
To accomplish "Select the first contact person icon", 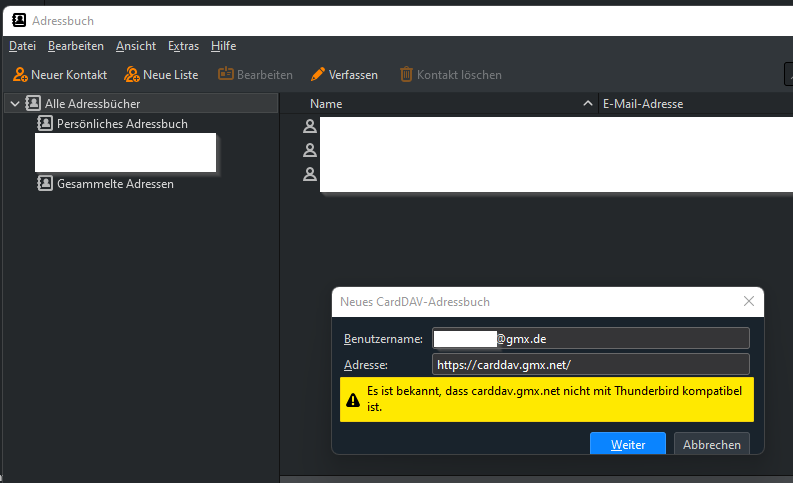I will click(x=310, y=126).
